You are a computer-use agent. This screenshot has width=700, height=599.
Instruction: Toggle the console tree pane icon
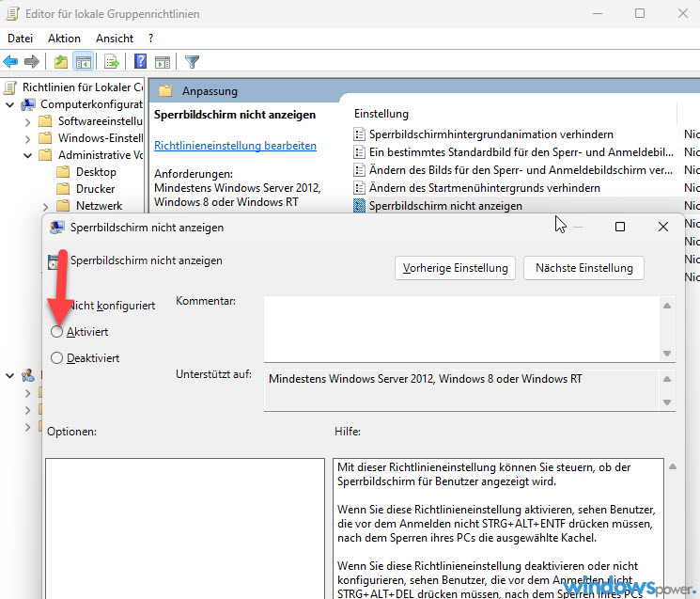(84, 61)
